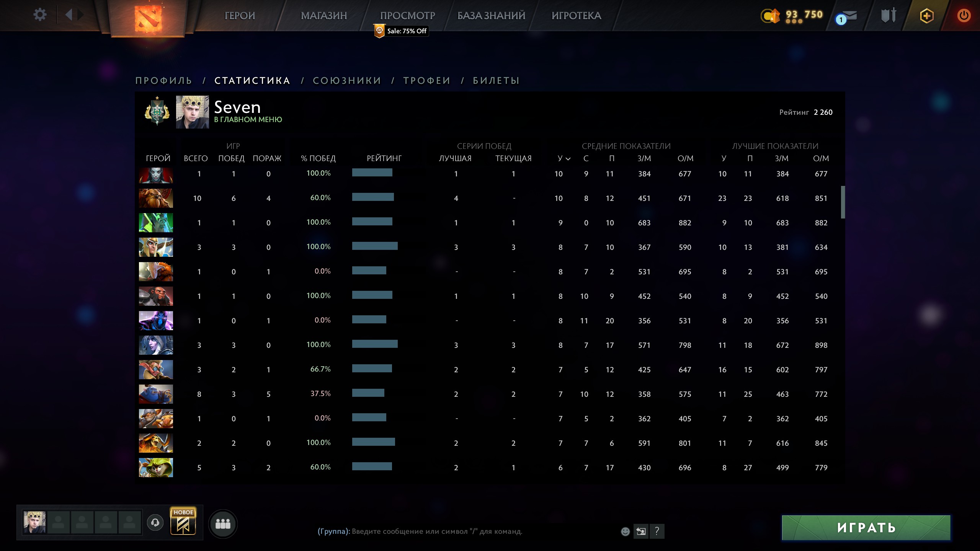Select the Axe hero icon in the table
This screenshot has height=551, width=980.
156,296
